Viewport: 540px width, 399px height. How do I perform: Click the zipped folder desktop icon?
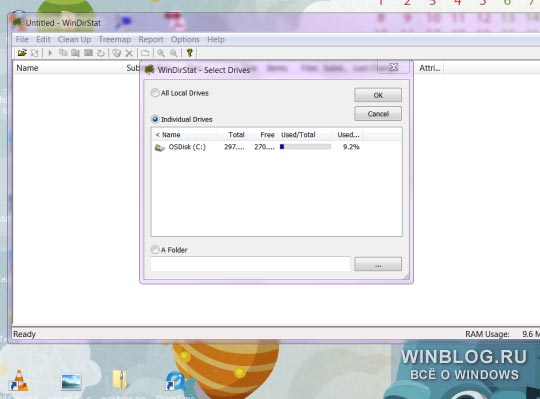point(120,380)
